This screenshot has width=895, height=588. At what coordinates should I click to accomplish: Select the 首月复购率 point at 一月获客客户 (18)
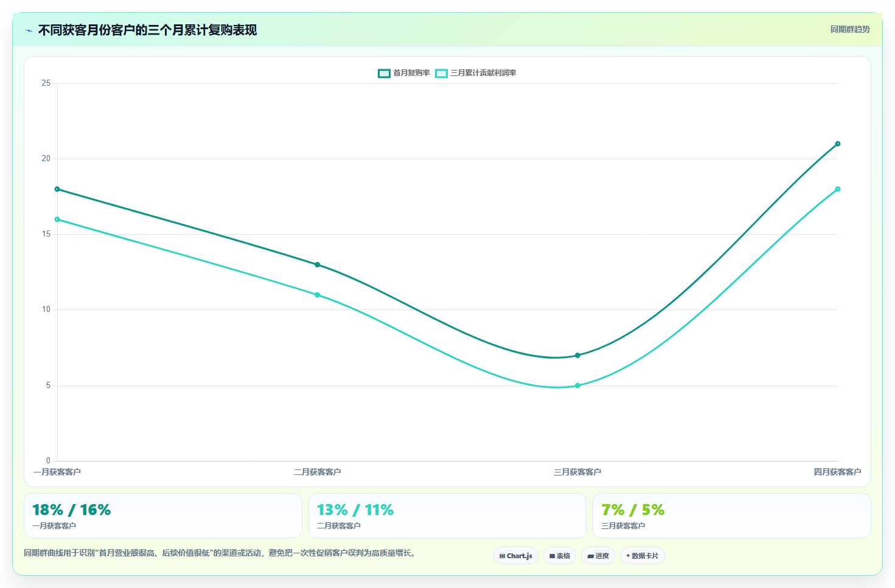57,189
